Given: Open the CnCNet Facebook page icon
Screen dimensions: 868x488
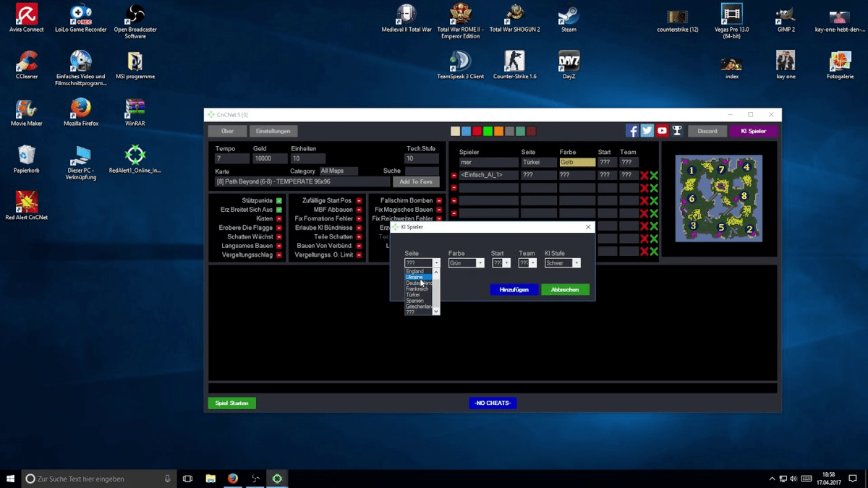Looking at the screenshot, I should tap(632, 131).
